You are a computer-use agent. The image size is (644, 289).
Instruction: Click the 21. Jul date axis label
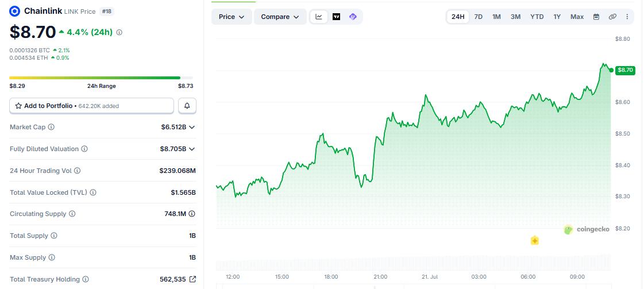click(x=430, y=277)
